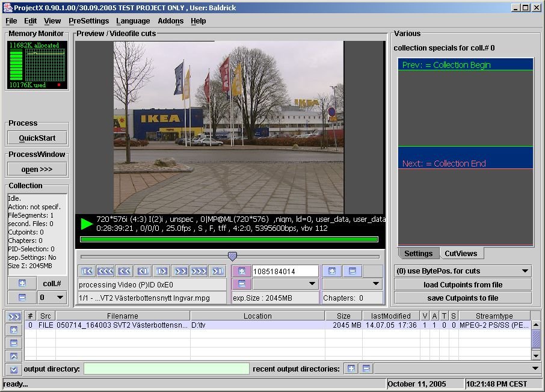Click the file list scrollbar up arrow
The width and height of the screenshot is (545, 392).
535,325
